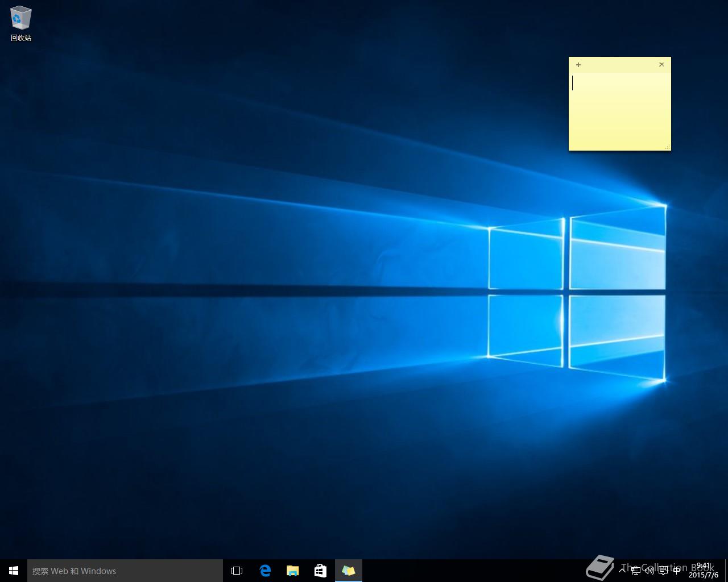
Task: Open Task View from the taskbar
Action: tap(237, 571)
